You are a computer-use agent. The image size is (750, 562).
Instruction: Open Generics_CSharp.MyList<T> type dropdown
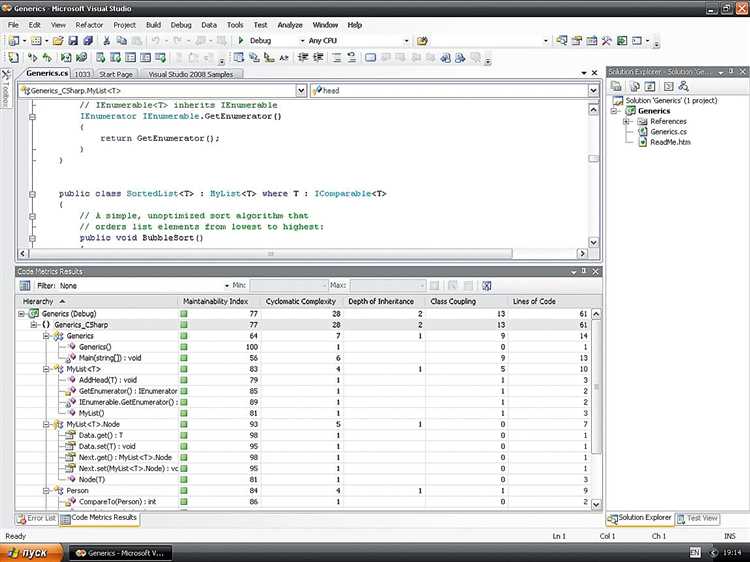pos(301,90)
